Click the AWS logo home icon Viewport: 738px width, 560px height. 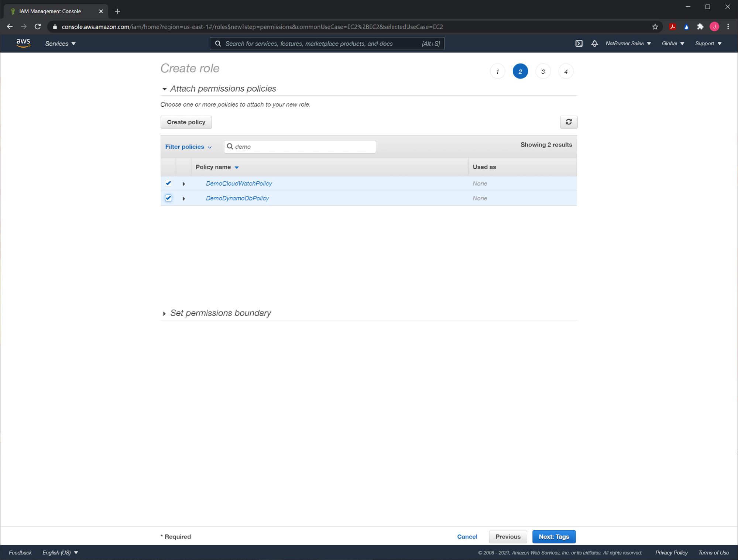click(x=23, y=43)
